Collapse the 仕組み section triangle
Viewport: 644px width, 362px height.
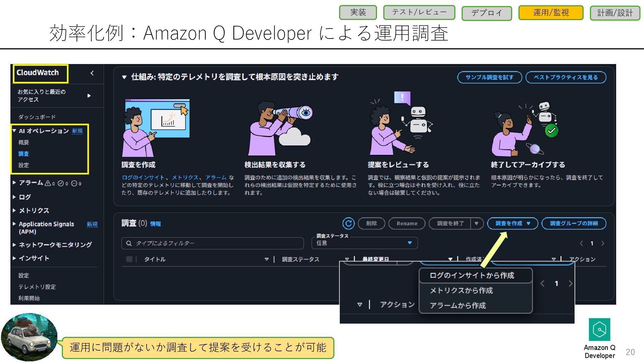pyautogui.click(x=124, y=77)
